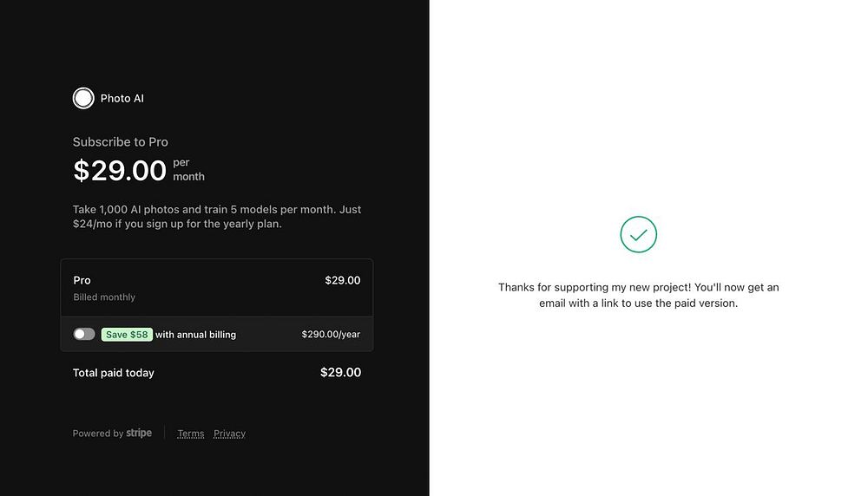Click the Photo AI round logo icon
The image size is (868, 496).
tap(83, 98)
